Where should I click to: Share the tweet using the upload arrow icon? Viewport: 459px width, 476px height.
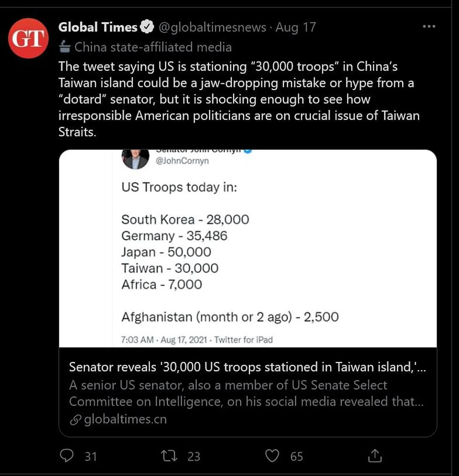[x=375, y=456]
